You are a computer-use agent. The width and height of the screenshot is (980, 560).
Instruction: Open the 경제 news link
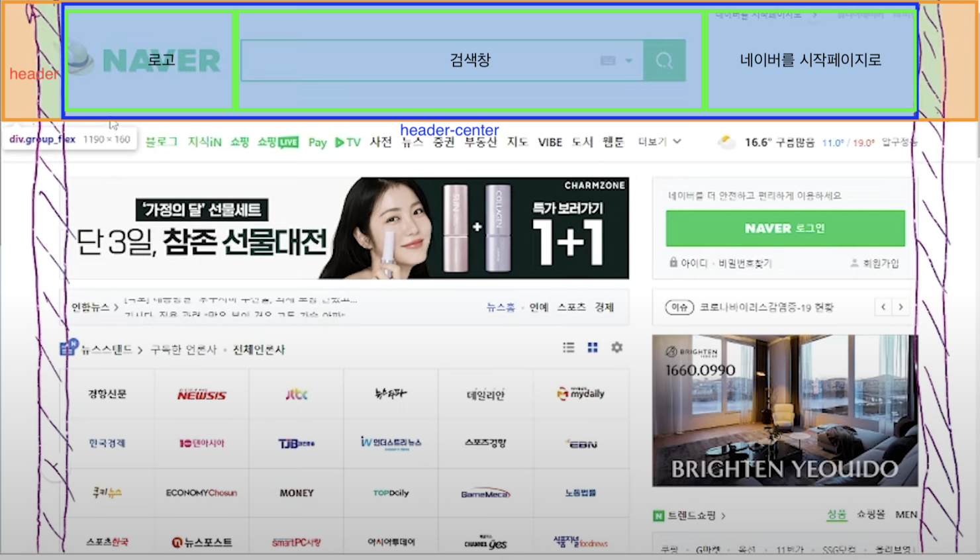click(x=605, y=307)
